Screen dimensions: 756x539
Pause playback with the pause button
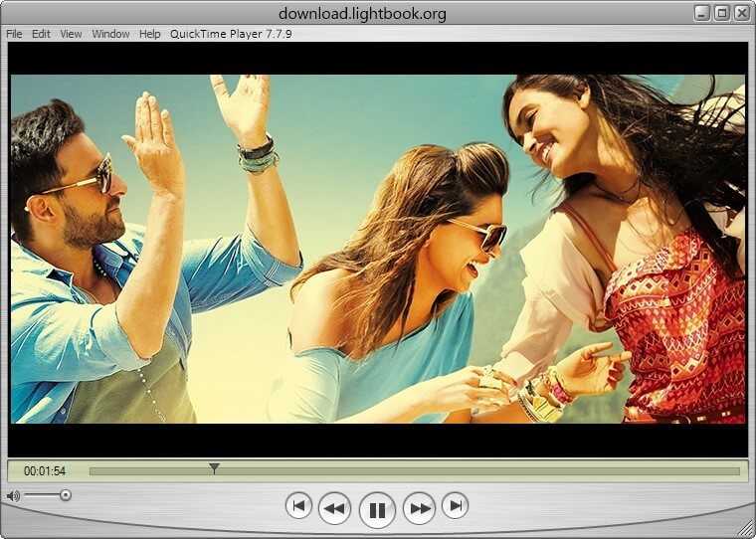pyautogui.click(x=377, y=509)
